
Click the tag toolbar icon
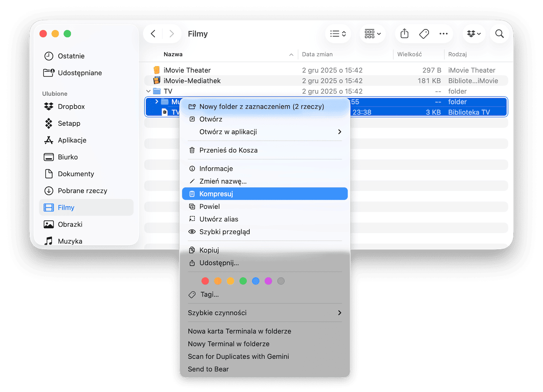click(x=424, y=34)
